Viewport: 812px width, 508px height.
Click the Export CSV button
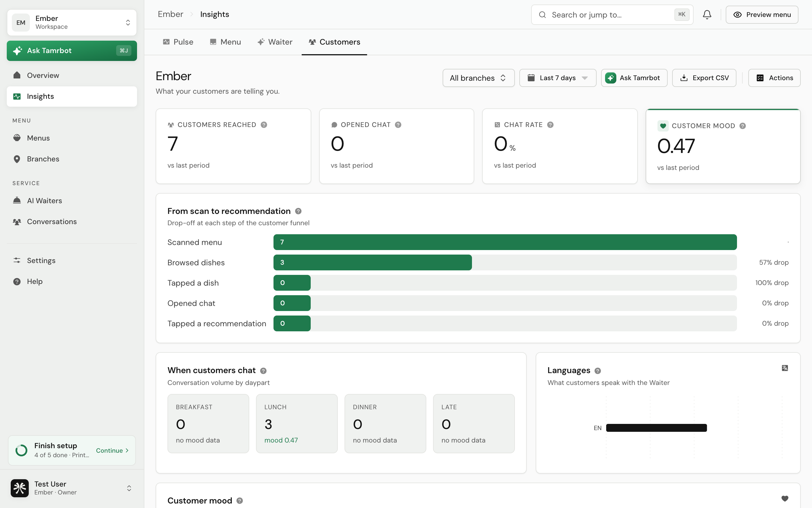(704, 78)
